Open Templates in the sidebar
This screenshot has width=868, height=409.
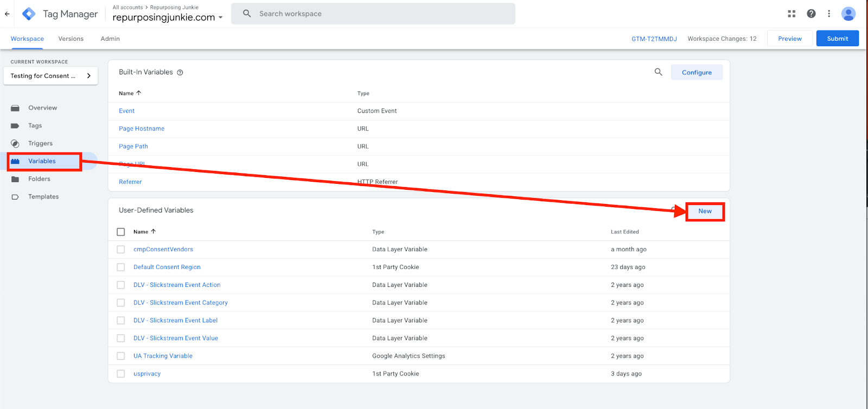[43, 197]
